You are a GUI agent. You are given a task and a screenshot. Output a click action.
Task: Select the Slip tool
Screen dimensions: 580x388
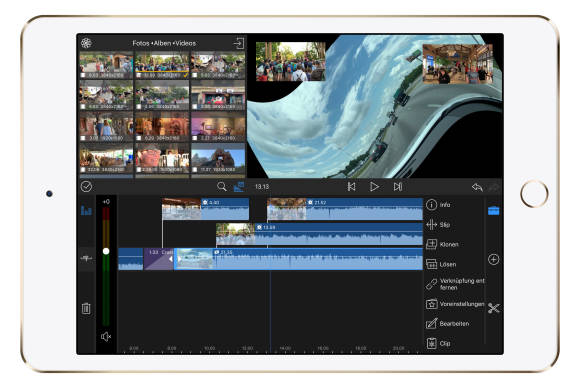pyautogui.click(x=438, y=225)
